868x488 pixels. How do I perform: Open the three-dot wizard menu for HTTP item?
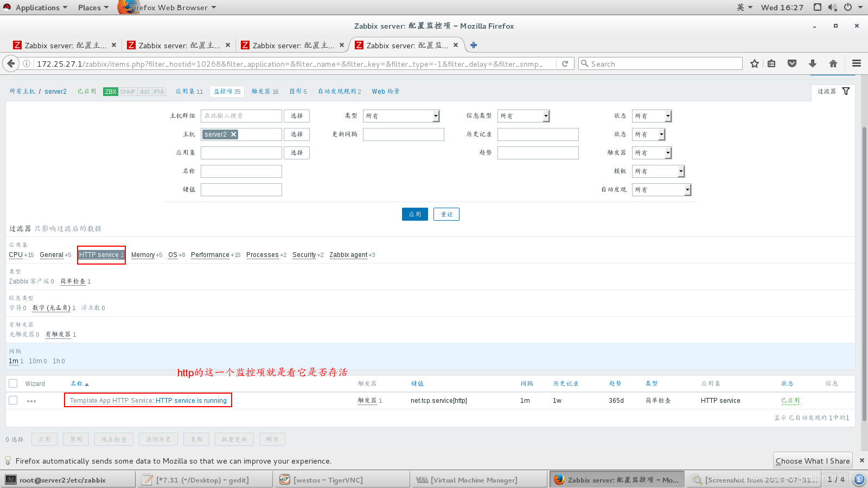pos(31,401)
